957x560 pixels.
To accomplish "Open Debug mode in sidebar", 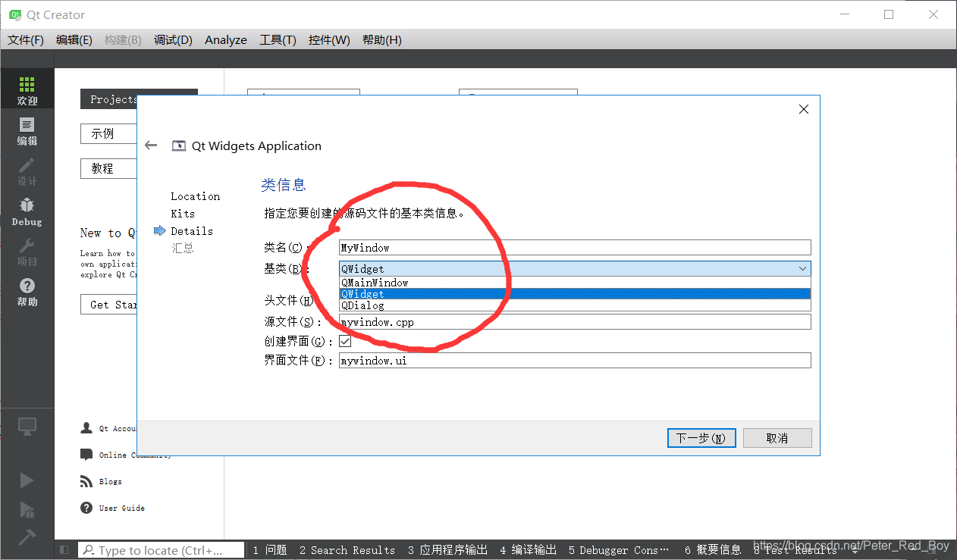I will coord(27,211).
